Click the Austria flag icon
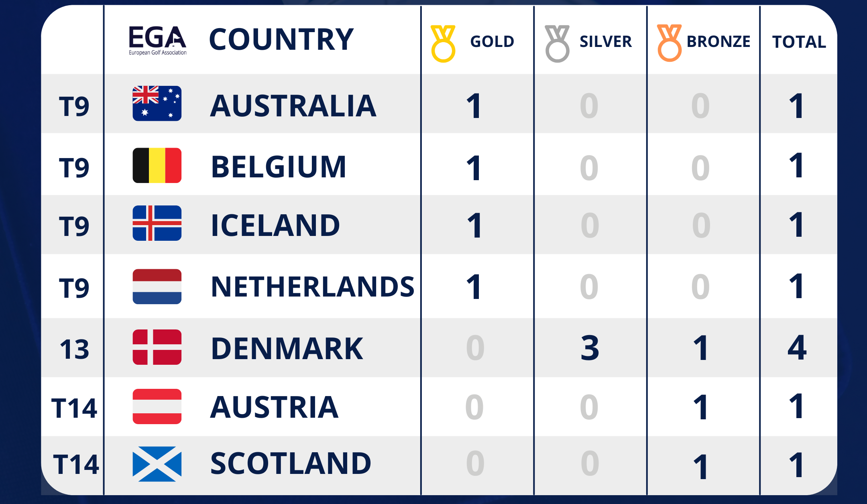This screenshot has width=867, height=504. coord(157,406)
